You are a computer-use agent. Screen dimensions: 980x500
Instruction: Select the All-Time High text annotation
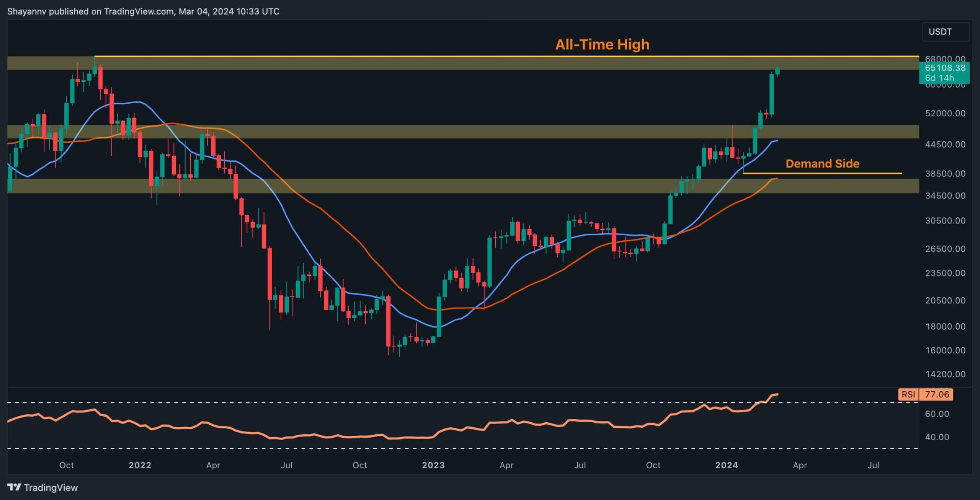click(x=602, y=44)
